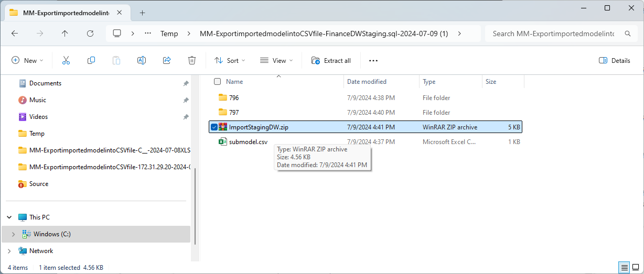Image resolution: width=644 pixels, height=274 pixels.
Task: Refresh the current folder view
Action: [x=90, y=34]
